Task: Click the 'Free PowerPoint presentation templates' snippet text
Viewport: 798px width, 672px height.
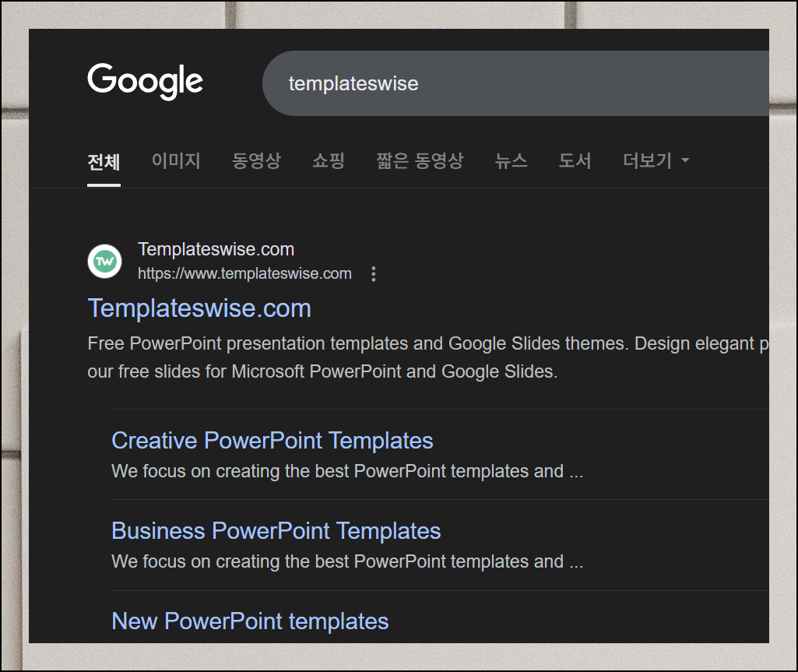Action: (428, 357)
